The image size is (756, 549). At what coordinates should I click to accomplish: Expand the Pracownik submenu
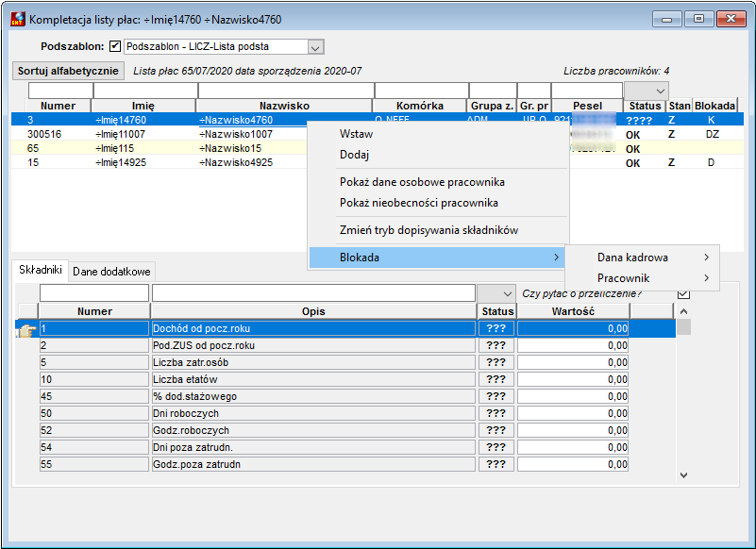(x=642, y=278)
